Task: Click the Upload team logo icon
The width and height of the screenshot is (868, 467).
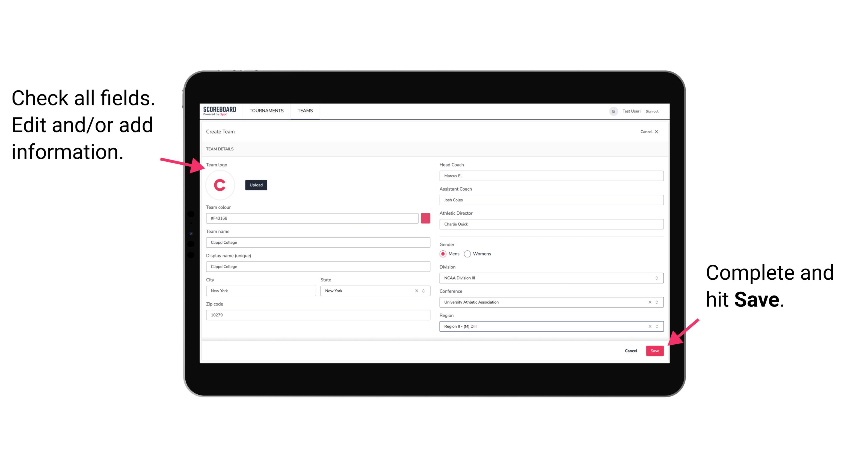Action: (256, 185)
